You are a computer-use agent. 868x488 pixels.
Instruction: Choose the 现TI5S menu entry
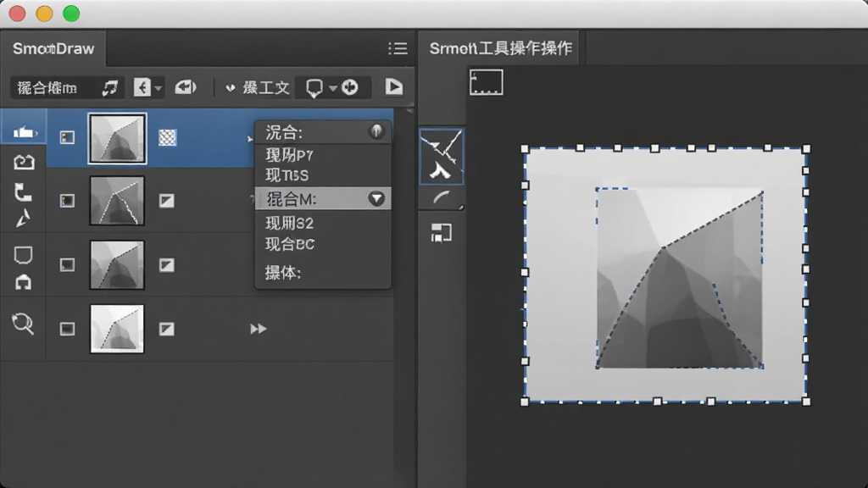pyautogui.click(x=287, y=175)
